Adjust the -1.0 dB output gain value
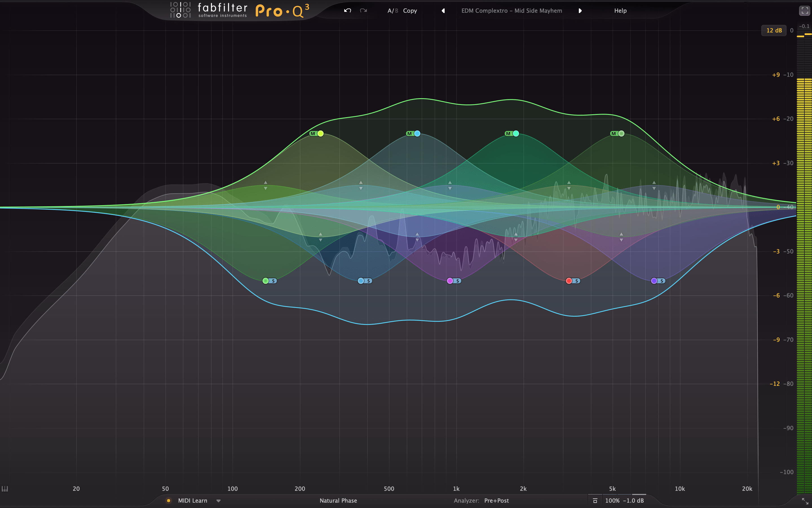The width and height of the screenshot is (812, 508). point(634,501)
